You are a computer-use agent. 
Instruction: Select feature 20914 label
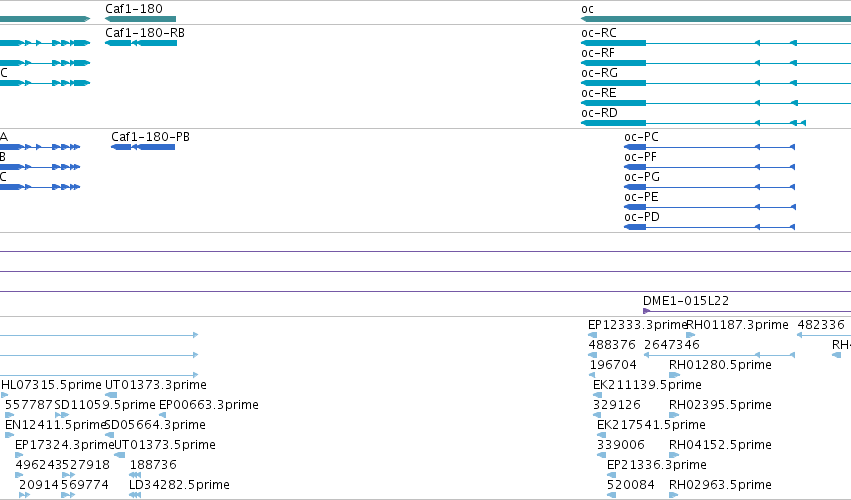(x=39, y=485)
